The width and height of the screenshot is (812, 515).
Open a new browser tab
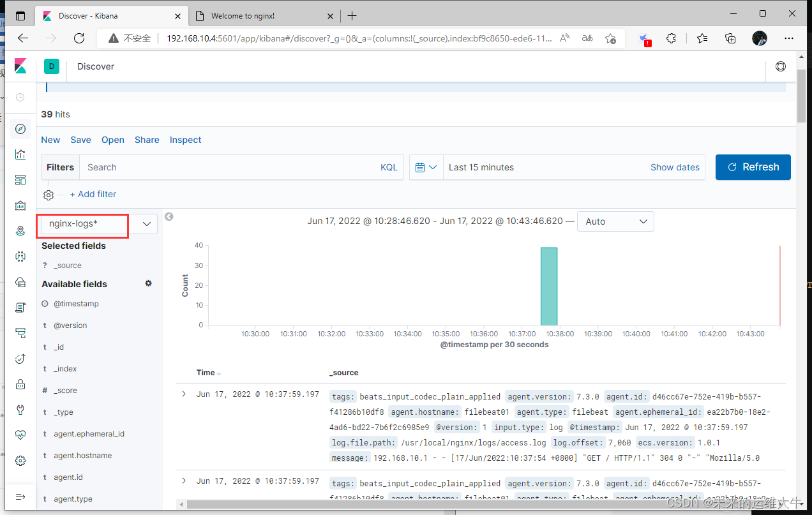click(x=352, y=16)
